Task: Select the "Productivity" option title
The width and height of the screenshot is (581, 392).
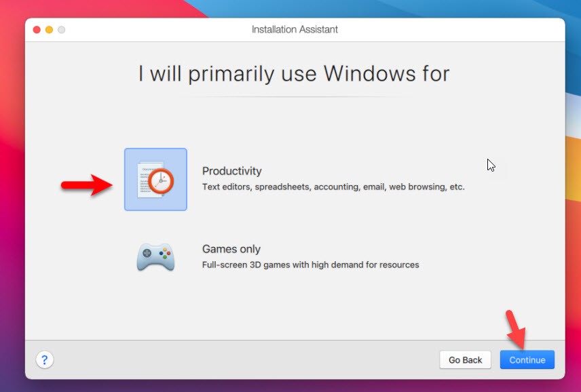Action: click(232, 171)
